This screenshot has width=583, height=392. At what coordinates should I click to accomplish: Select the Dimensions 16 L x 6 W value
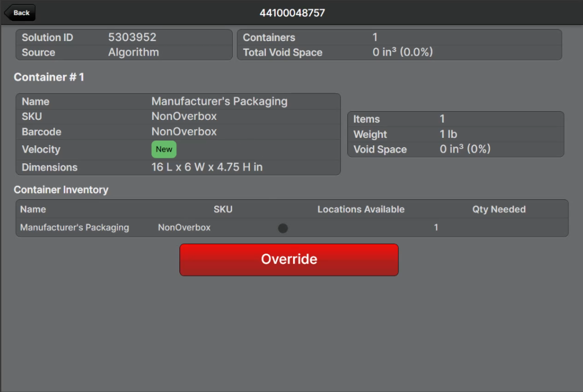(207, 167)
